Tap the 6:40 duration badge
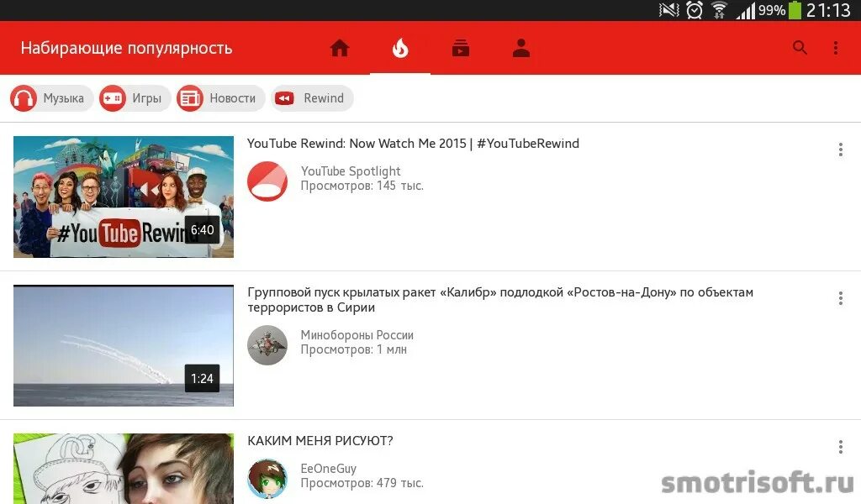Screen dimensions: 861x504 202,230
